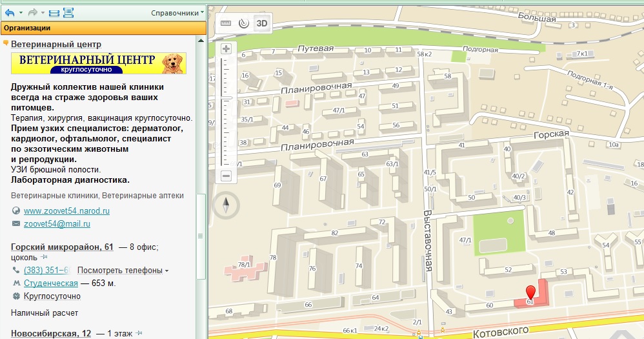The width and height of the screenshot is (644, 339).
Task: Open the back history dropdown arrow
Action: pos(20,12)
